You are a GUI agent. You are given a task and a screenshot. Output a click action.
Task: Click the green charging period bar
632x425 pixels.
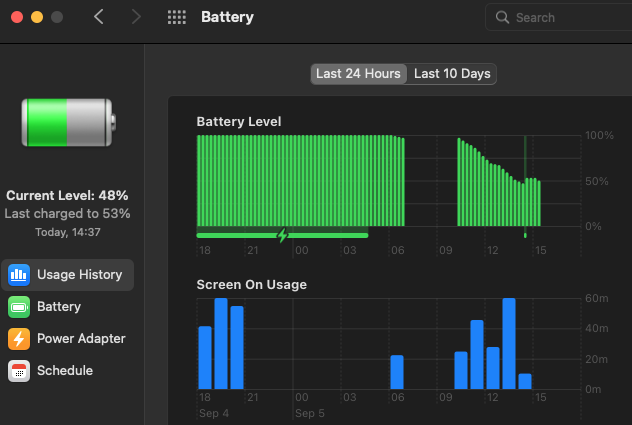pos(282,235)
